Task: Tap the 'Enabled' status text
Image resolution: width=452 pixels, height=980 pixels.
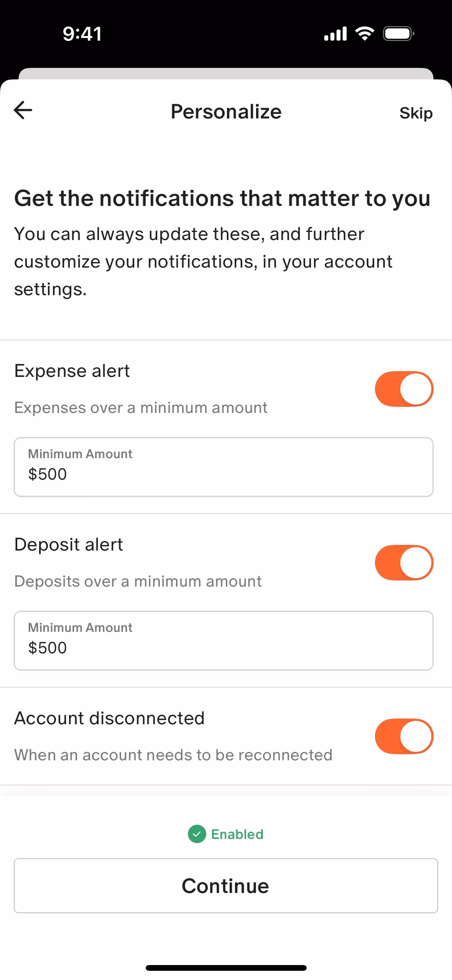Action: [237, 834]
